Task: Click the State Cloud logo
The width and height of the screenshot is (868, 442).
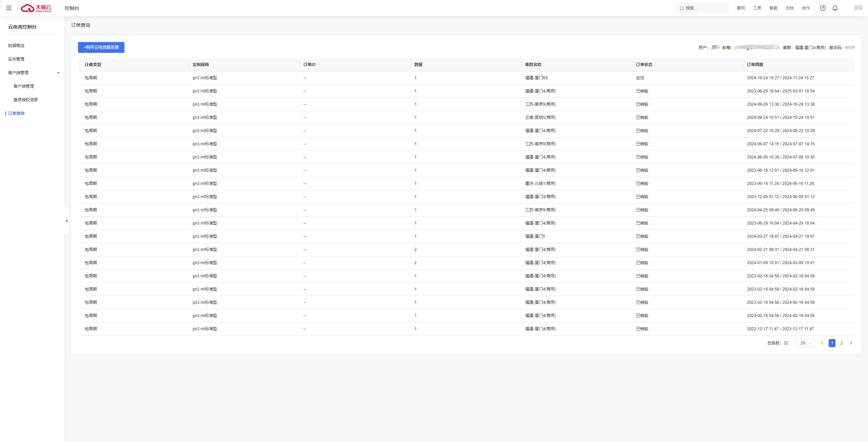Action: point(36,8)
